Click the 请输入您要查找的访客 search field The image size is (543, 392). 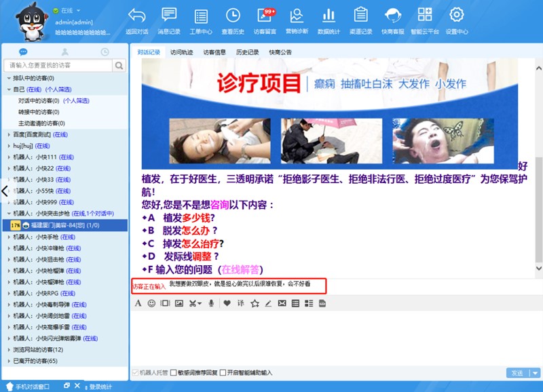[58, 66]
